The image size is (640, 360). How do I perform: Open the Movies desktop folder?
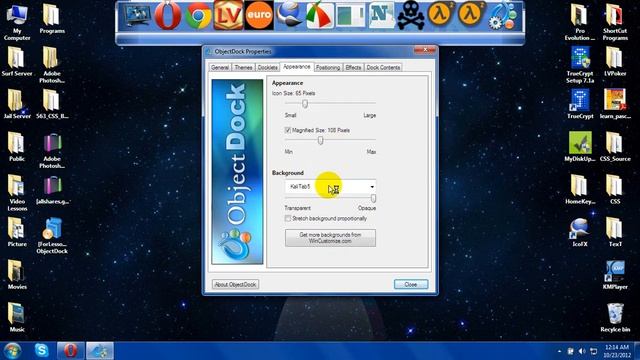(17, 274)
